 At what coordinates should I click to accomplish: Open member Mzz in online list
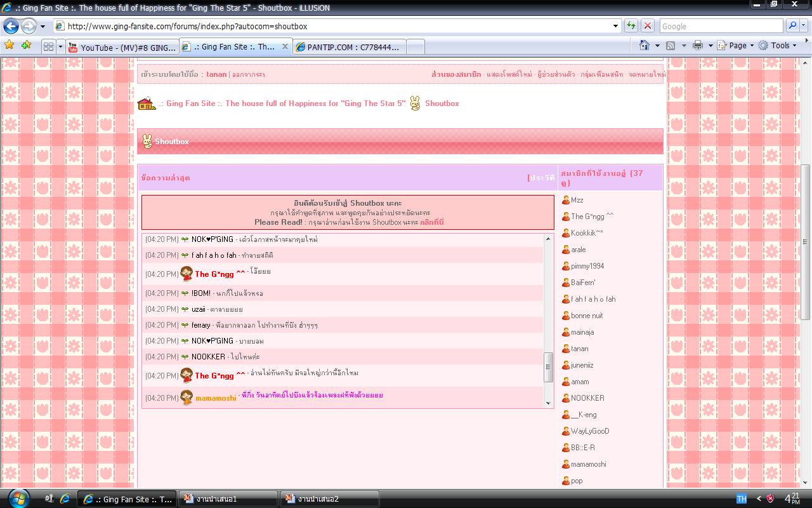pos(577,200)
